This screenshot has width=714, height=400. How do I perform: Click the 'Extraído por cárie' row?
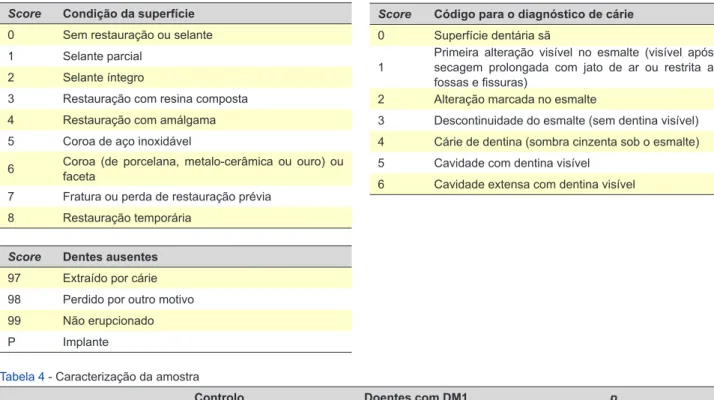click(x=176, y=278)
